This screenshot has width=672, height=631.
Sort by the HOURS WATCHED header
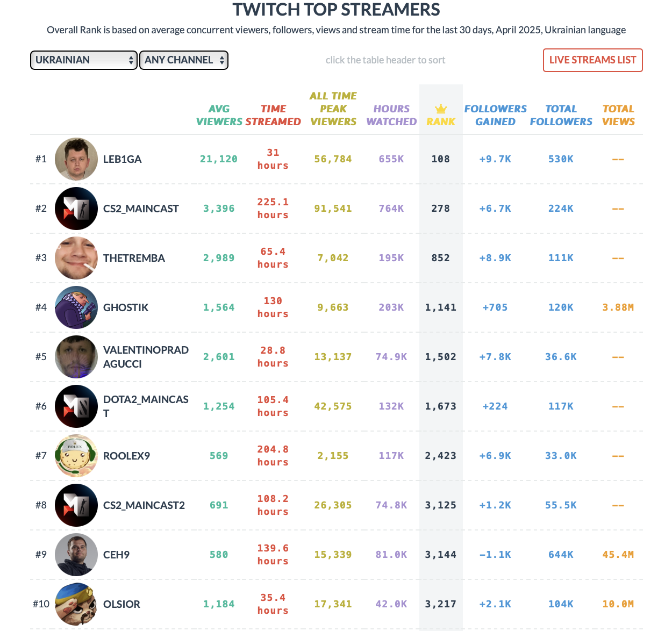click(x=391, y=115)
